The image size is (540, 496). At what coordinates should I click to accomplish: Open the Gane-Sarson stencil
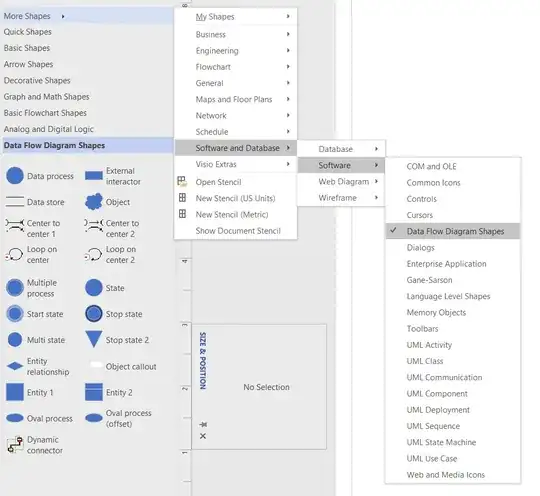[x=453, y=280]
